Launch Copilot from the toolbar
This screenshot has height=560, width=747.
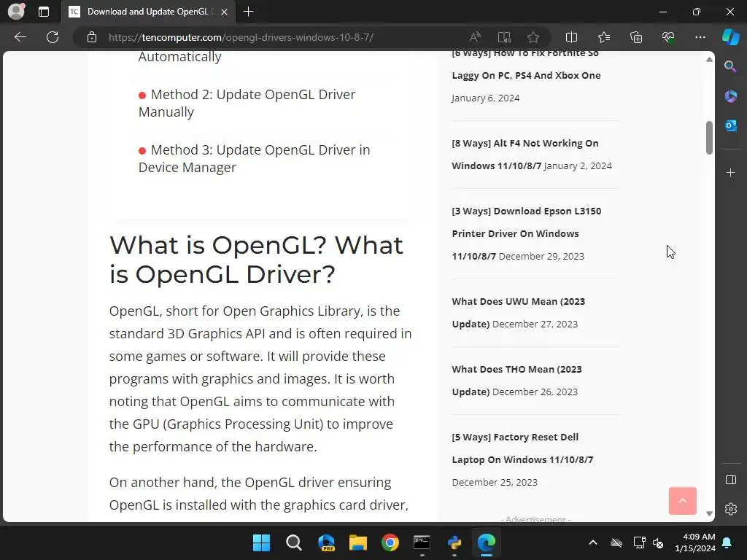tap(730, 37)
